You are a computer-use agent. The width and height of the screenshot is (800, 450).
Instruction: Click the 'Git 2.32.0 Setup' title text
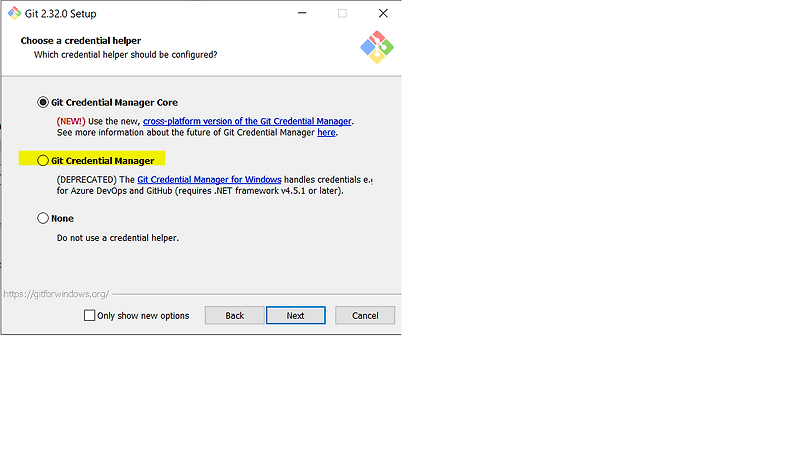[61, 14]
